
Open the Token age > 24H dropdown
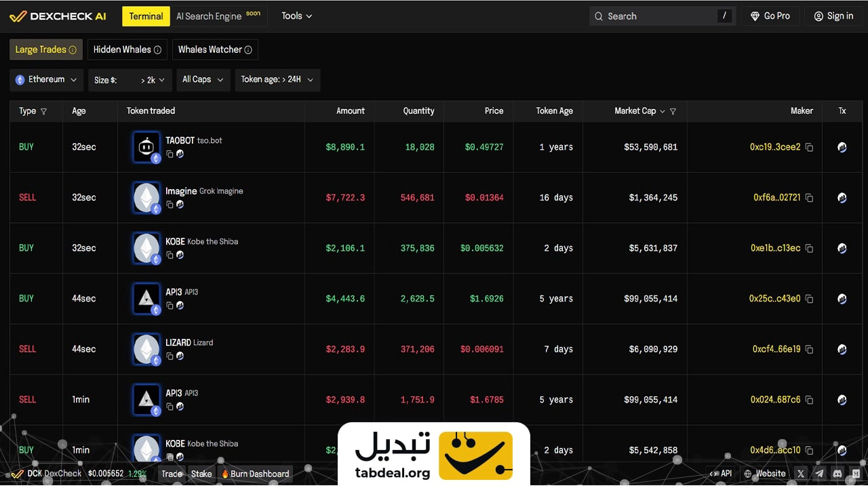tap(277, 80)
